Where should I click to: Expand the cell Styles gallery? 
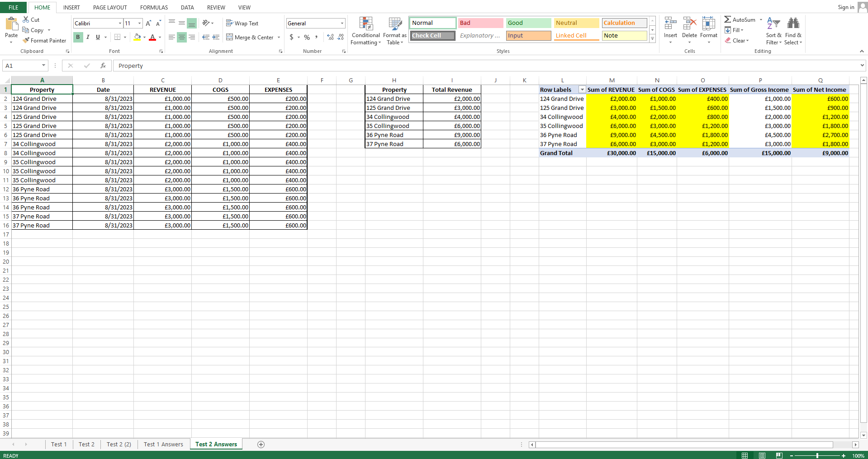pos(652,39)
